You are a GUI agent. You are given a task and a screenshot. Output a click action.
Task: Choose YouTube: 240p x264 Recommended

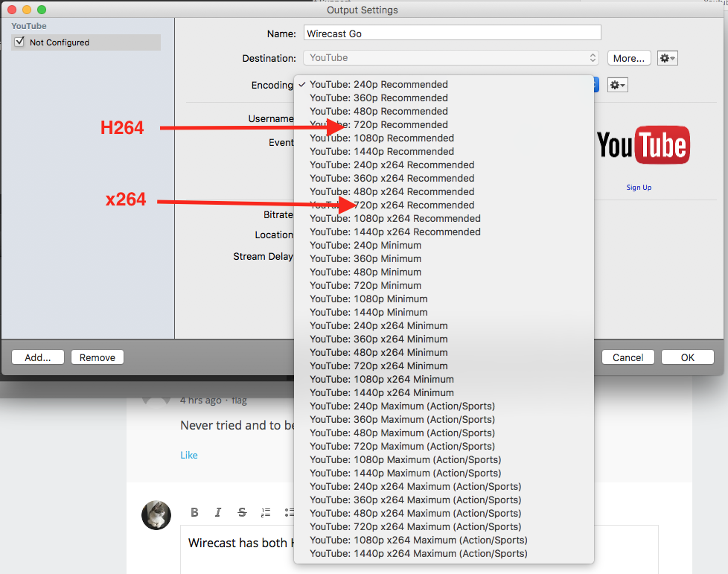click(x=444, y=165)
